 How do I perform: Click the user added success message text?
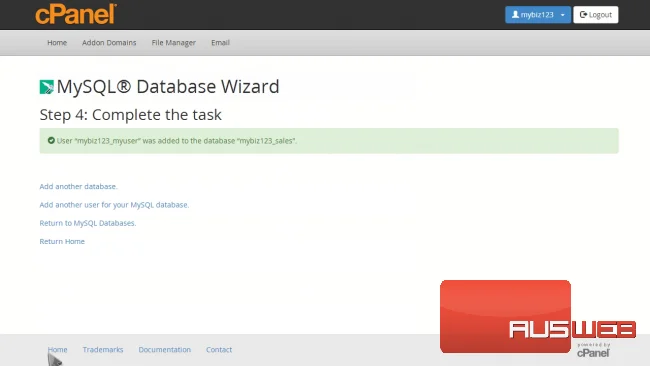coord(177,141)
